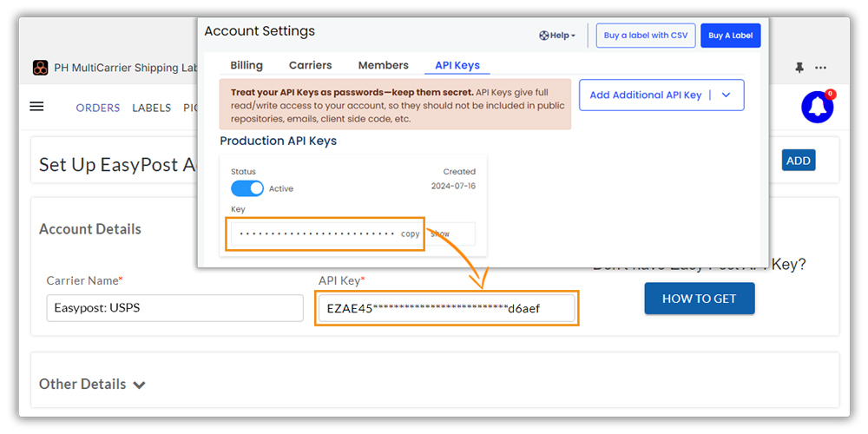This screenshot has width=868, height=434.
Task: Click the PH MultiCarrier app logo
Action: click(41, 68)
